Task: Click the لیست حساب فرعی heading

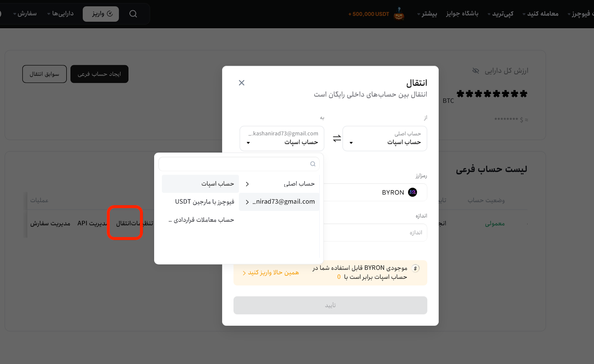Action: [x=492, y=170]
